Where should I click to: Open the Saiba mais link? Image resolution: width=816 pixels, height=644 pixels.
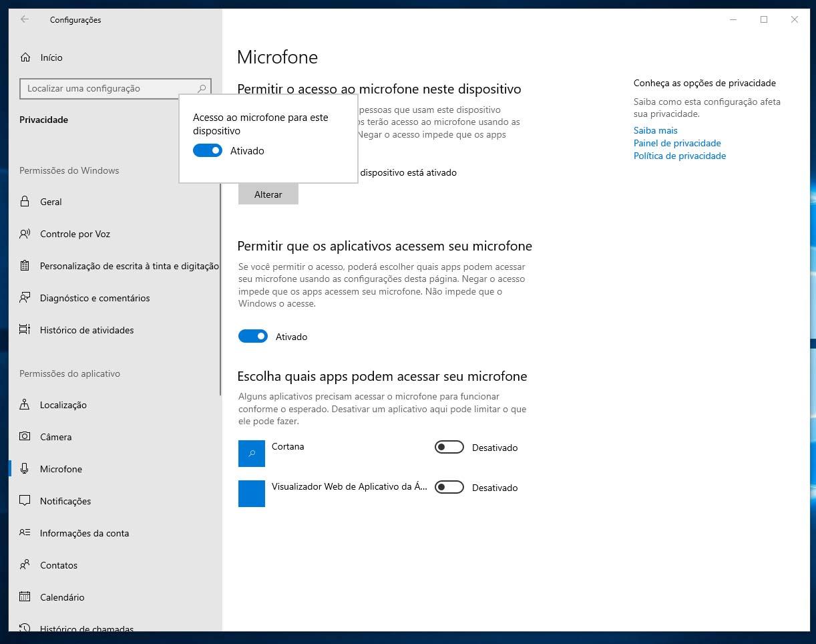(656, 130)
